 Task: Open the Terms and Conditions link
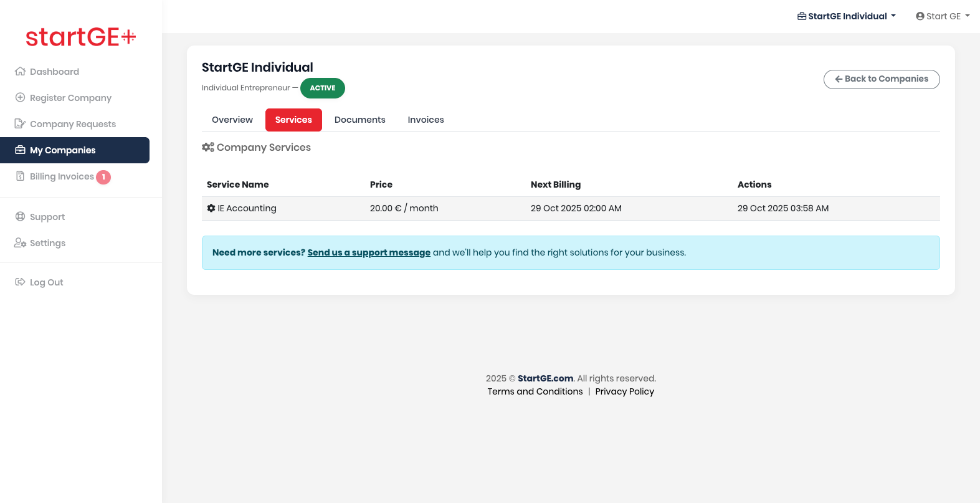tap(535, 391)
